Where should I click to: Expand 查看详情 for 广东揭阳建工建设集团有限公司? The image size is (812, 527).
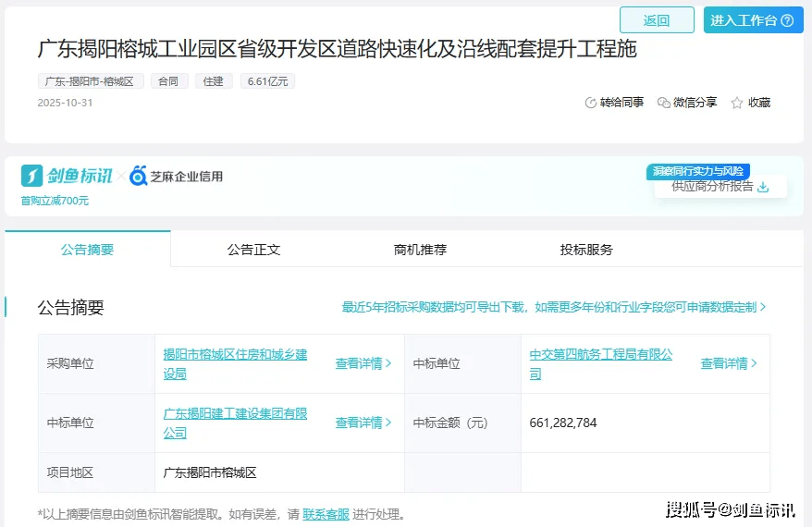[363, 423]
